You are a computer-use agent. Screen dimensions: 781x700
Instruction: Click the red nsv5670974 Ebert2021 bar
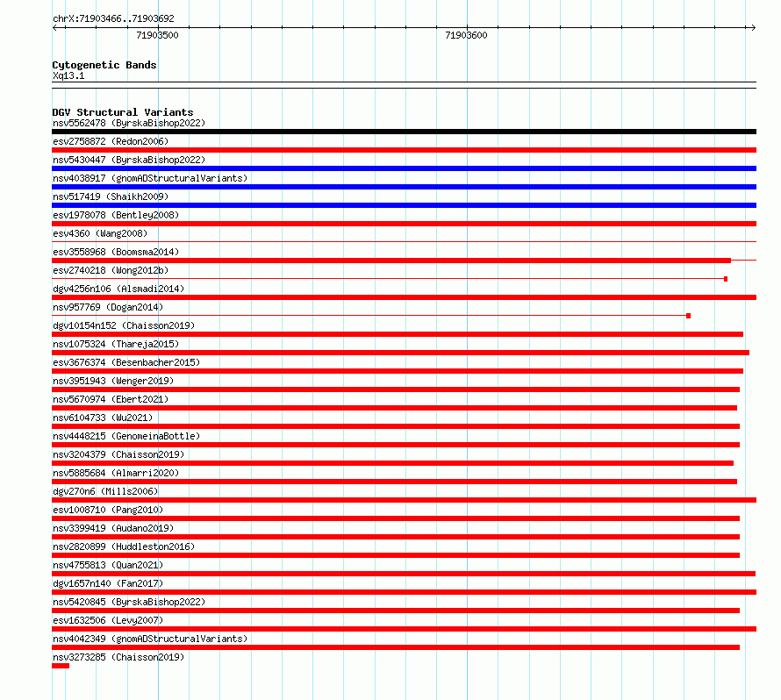(x=395, y=408)
